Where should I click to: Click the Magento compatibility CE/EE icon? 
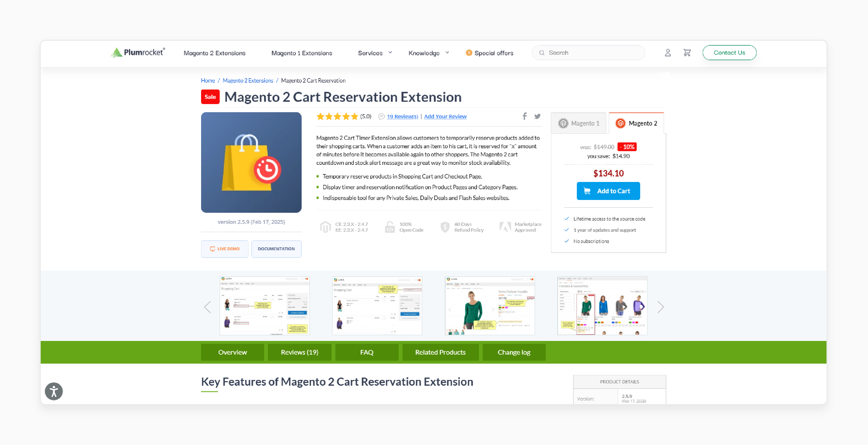pyautogui.click(x=325, y=227)
